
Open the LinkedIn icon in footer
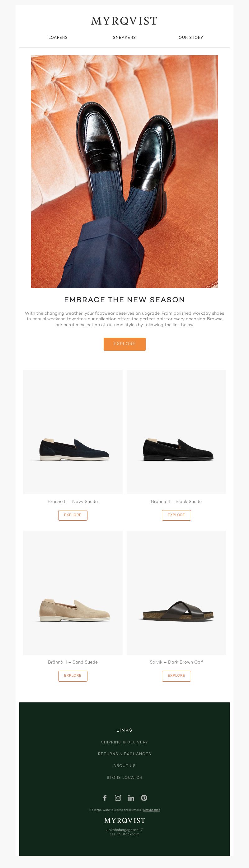131,797
